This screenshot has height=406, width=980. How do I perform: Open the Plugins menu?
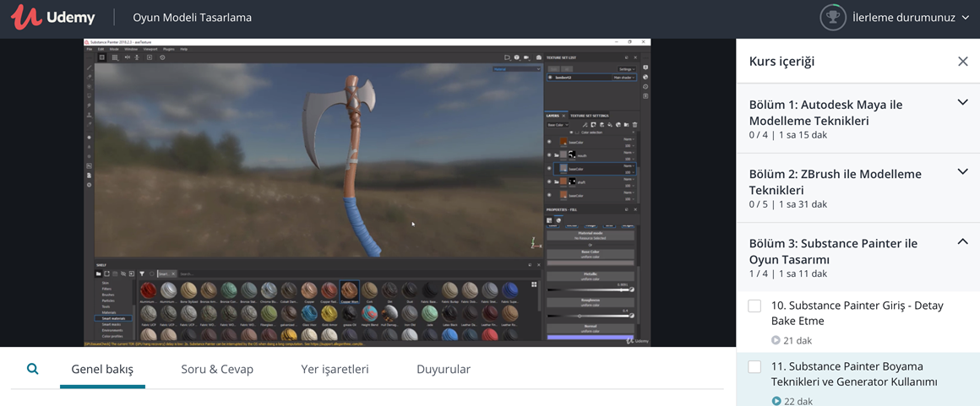[x=169, y=49]
